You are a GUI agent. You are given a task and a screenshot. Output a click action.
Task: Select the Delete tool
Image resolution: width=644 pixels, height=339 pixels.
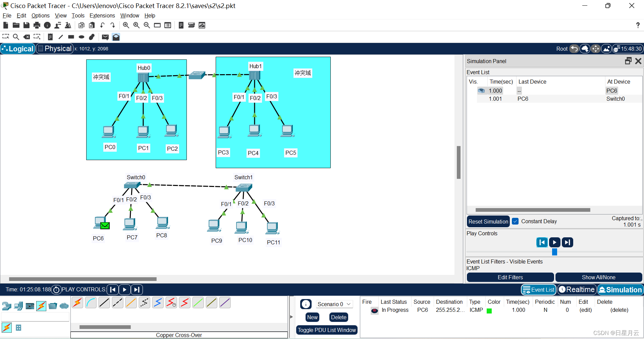[27, 37]
